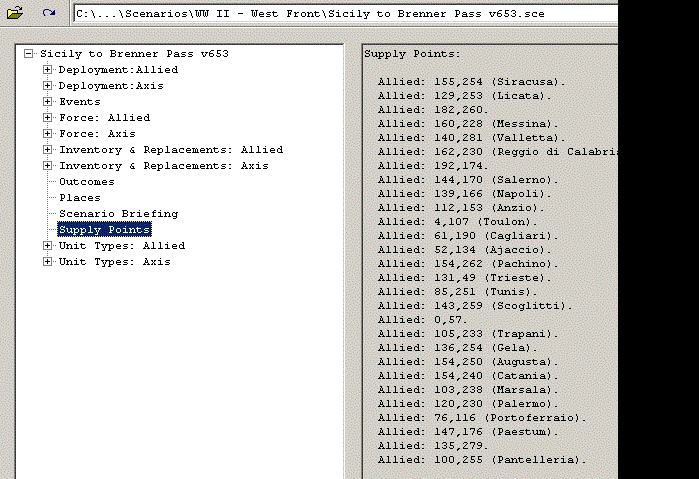Screen dimensions: 699x479
Task: Click the line 'Allied: 154,262 (Pachino)'
Action: [468, 264]
